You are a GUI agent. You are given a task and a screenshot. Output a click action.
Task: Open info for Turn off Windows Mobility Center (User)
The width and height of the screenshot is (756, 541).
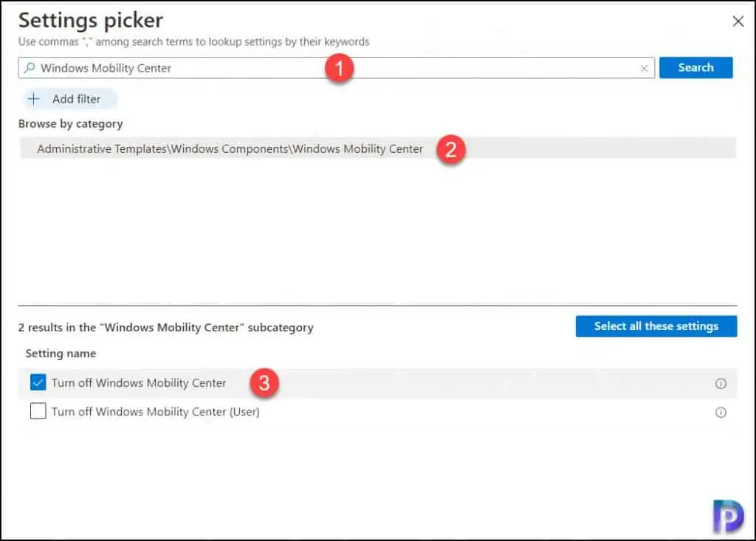tap(721, 413)
